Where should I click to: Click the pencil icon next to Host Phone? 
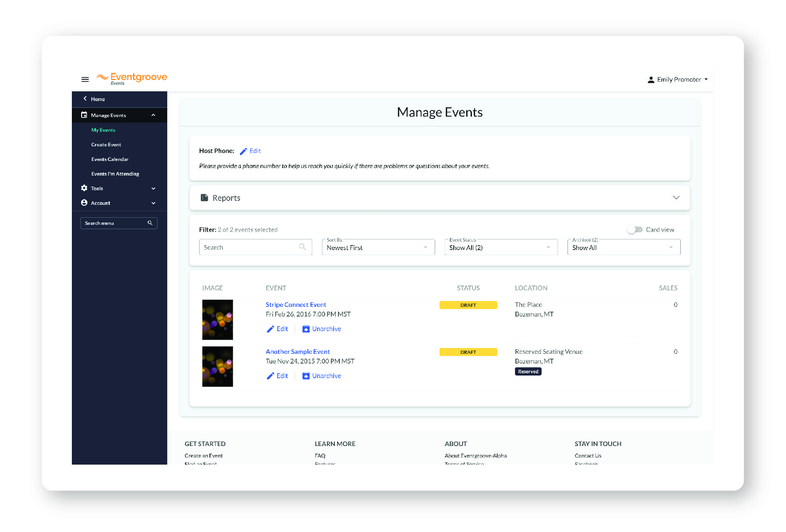tap(243, 151)
